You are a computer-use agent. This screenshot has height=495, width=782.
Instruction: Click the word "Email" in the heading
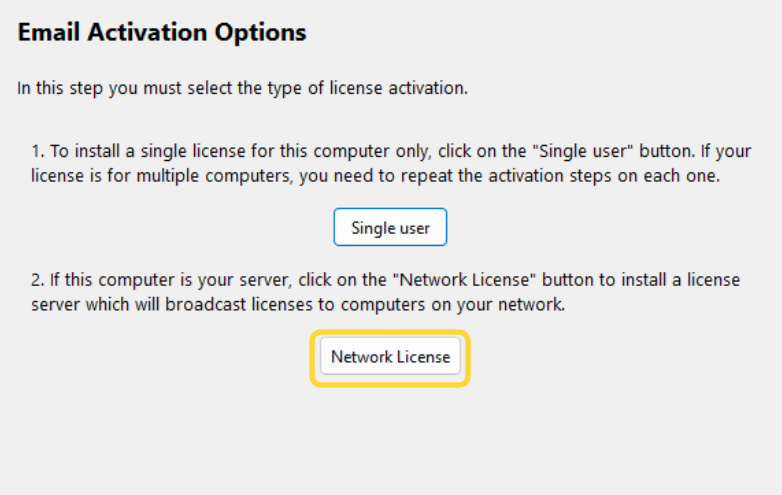[50, 33]
